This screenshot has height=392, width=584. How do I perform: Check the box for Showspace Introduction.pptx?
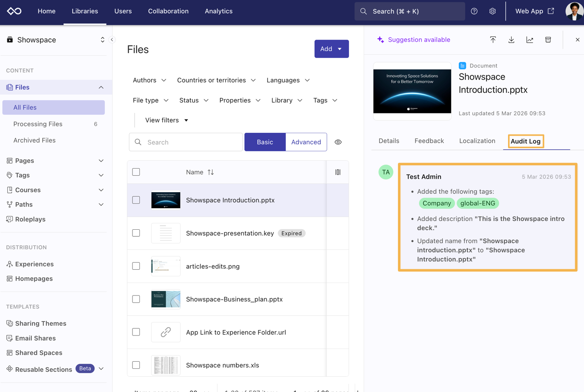pyautogui.click(x=136, y=200)
